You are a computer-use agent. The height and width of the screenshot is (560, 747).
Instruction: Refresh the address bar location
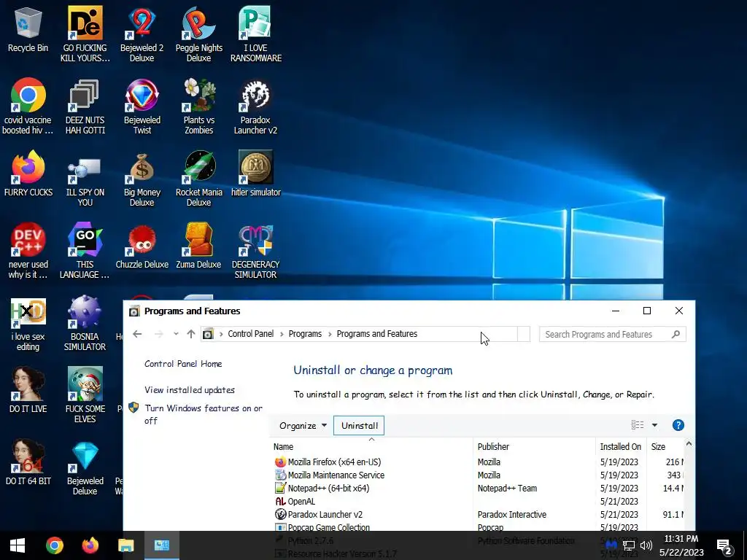click(524, 334)
